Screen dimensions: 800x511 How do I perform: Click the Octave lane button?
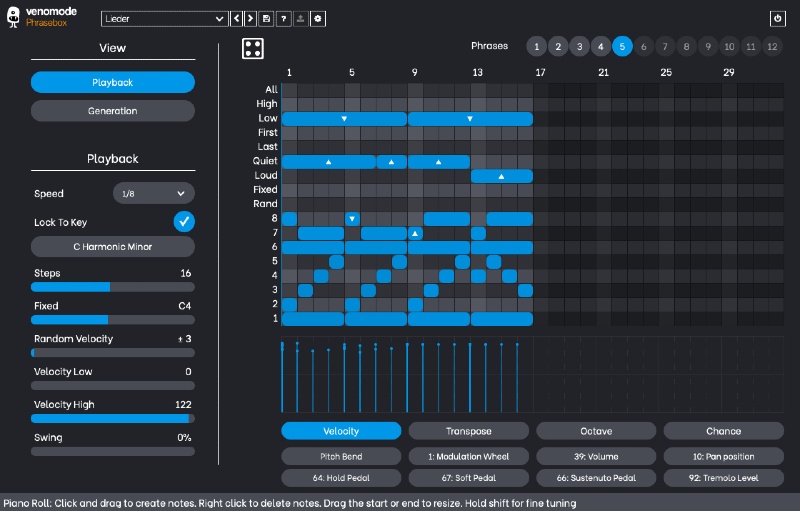[x=596, y=431]
